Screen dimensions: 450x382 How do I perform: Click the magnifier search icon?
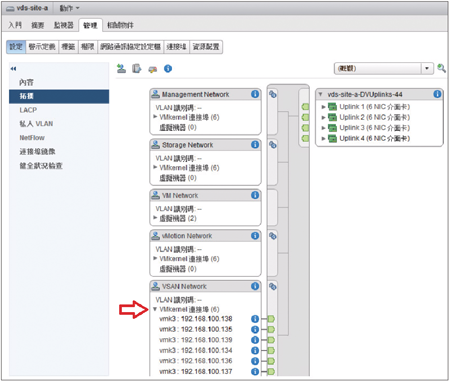point(441,68)
